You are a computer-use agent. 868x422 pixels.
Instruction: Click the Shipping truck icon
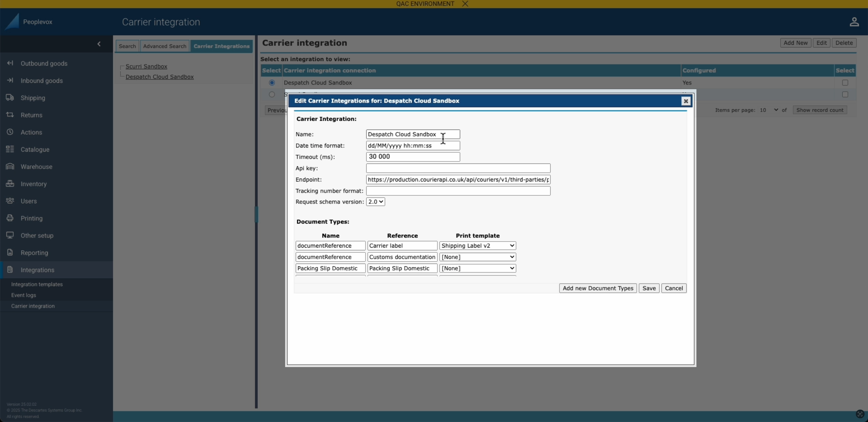pos(10,98)
